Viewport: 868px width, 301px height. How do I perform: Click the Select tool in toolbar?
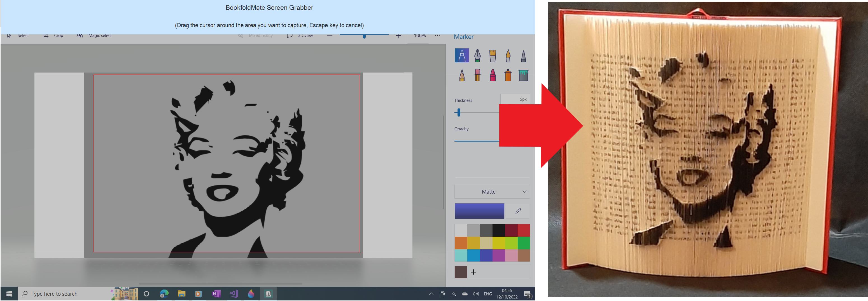coord(18,36)
